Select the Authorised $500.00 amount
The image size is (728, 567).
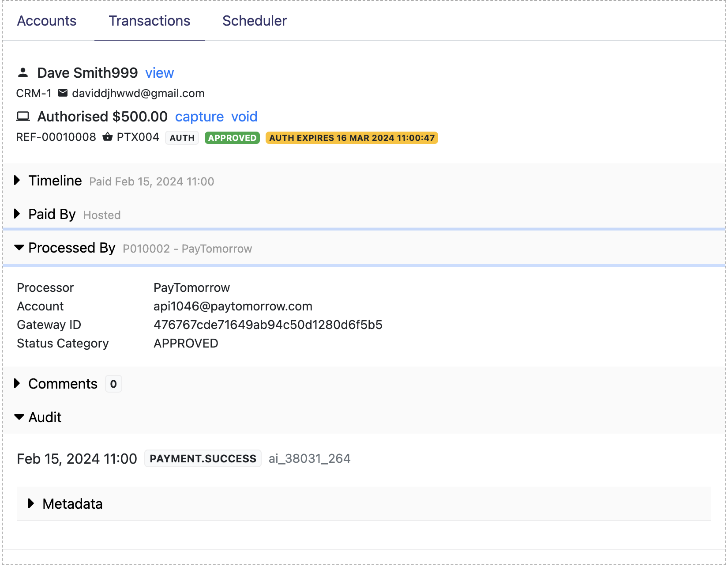pos(102,117)
